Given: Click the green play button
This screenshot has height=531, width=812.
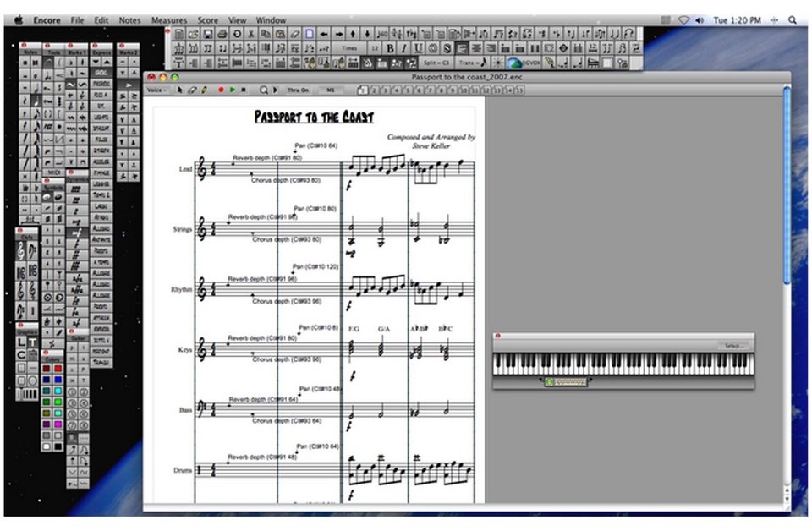Looking at the screenshot, I should pos(233,90).
